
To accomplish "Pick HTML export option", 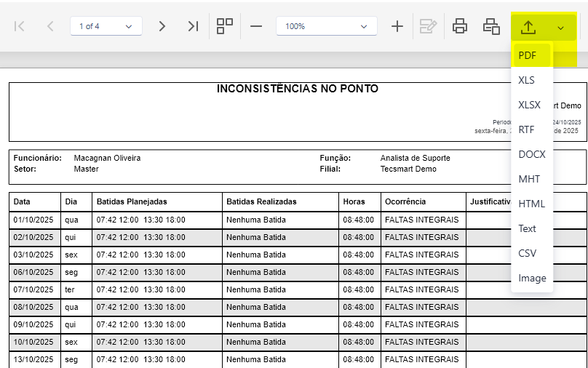I will click(531, 204).
